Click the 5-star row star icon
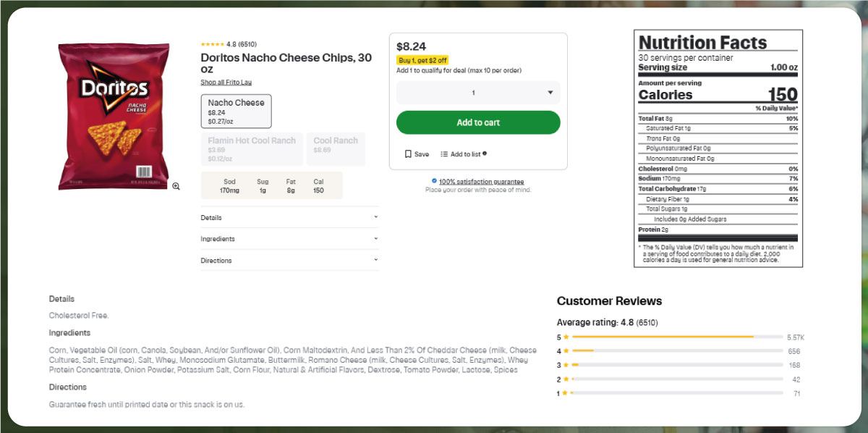The height and width of the screenshot is (433, 868). [566, 337]
